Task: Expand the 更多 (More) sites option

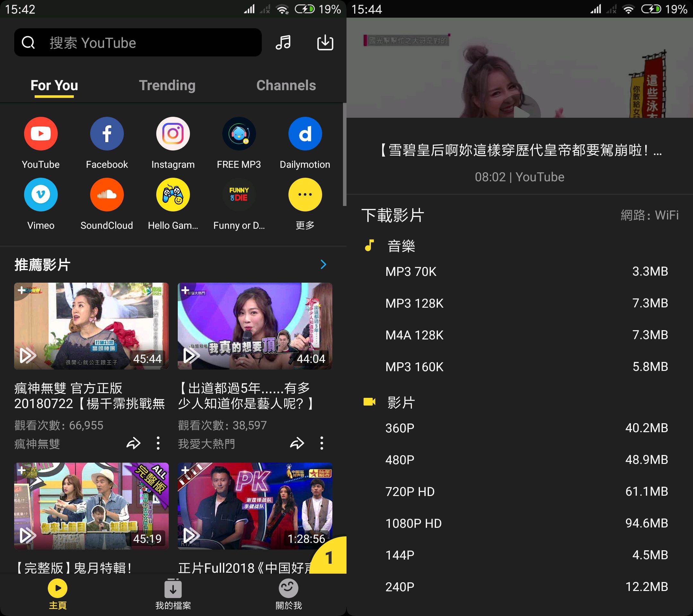Action: click(305, 194)
